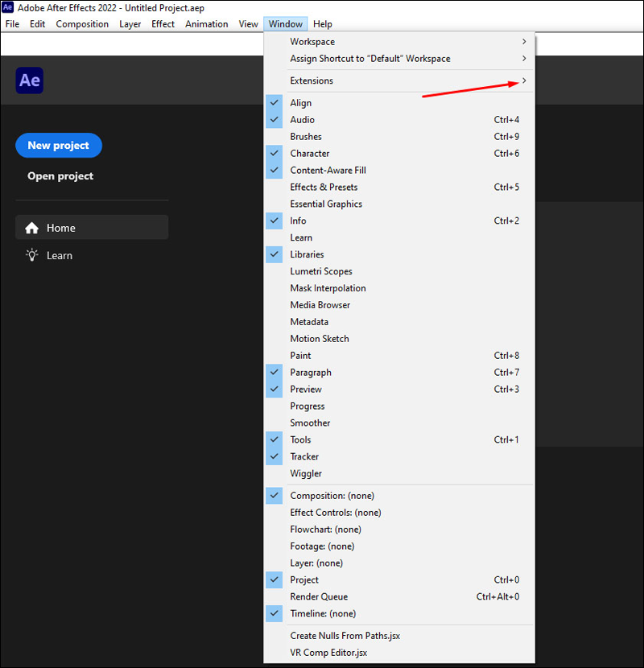Uncheck the Align panel in Window menu

coord(399,103)
